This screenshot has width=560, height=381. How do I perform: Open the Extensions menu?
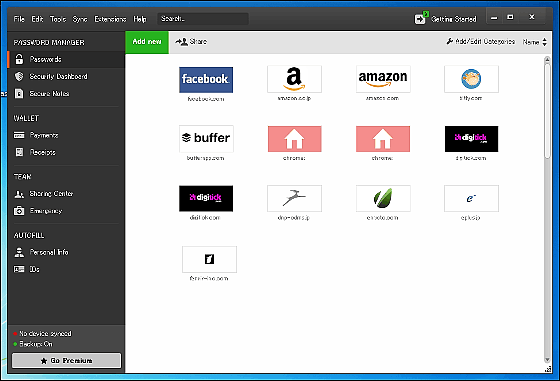coord(110,19)
